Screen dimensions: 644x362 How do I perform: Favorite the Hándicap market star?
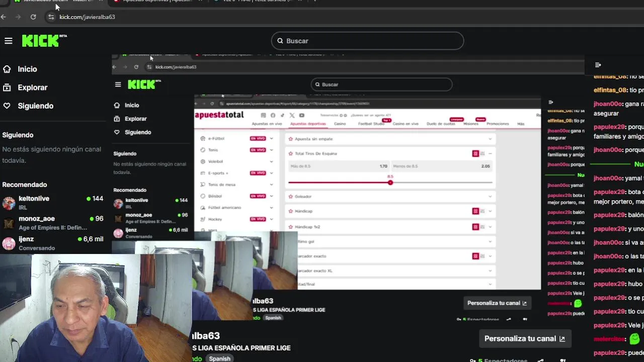[291, 211]
